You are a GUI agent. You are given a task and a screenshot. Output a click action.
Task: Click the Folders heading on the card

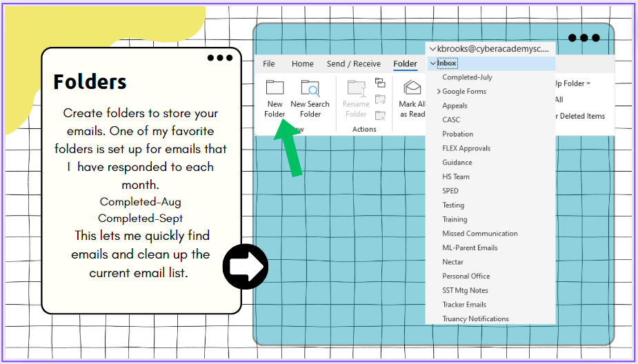90,82
